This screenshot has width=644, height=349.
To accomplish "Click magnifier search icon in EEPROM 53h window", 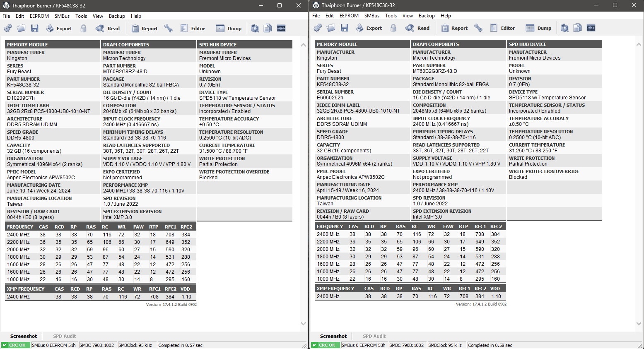I will [564, 28].
